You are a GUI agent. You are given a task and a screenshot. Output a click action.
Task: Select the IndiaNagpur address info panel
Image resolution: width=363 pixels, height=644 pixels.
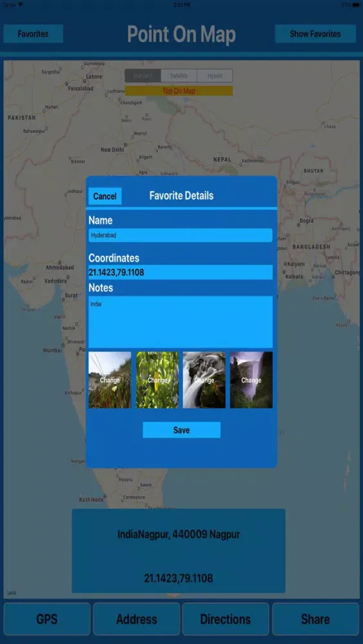tap(179, 551)
